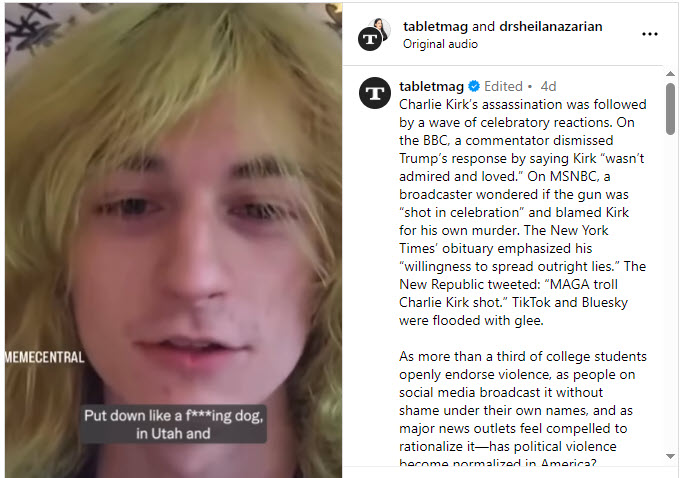This screenshot has width=682, height=478.
Task: Click drsheilanazarian's small profile photo
Action: click(x=379, y=25)
